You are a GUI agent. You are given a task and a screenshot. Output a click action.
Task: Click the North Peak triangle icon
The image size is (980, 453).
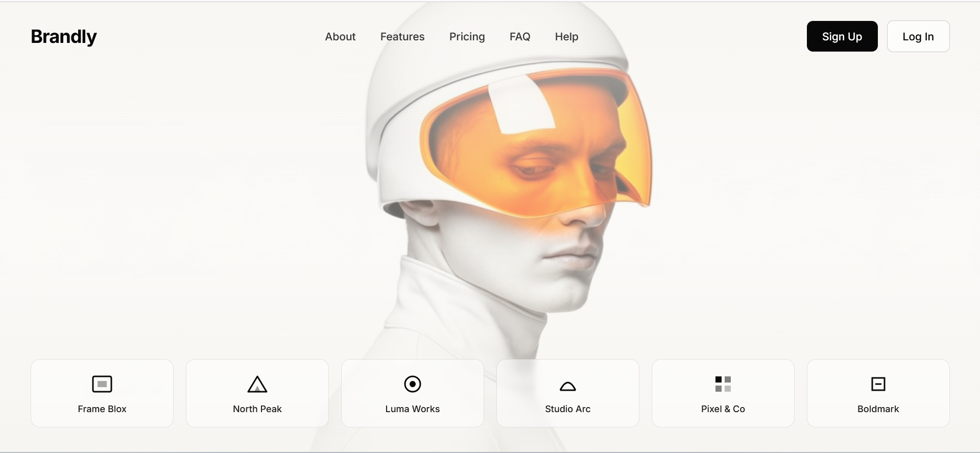[x=257, y=384]
